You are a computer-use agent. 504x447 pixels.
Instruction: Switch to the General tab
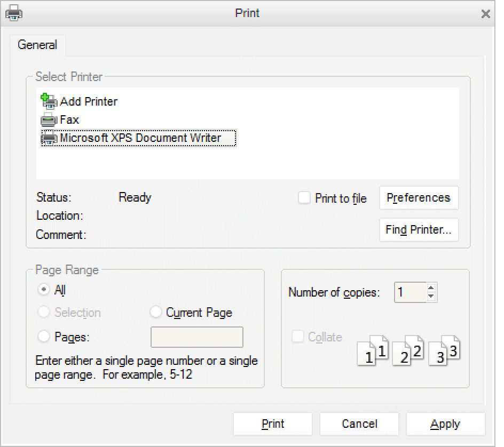37,45
